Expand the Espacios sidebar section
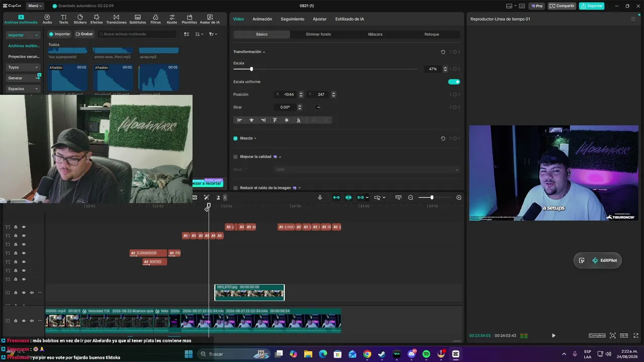Screen dimensions: 644x362 pyautogui.click(x=36, y=89)
